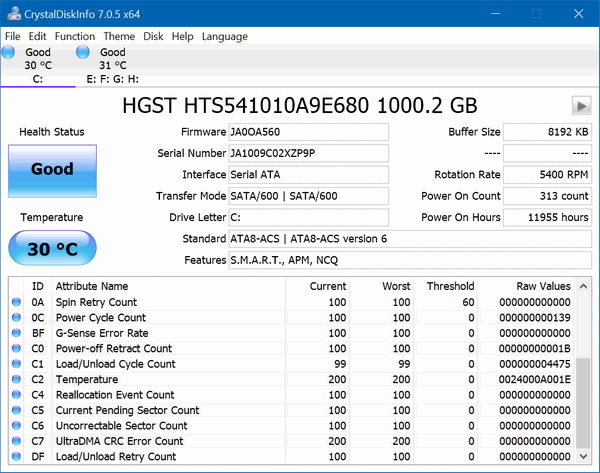Click the status dot for Power-off Retract Count

click(x=16, y=348)
